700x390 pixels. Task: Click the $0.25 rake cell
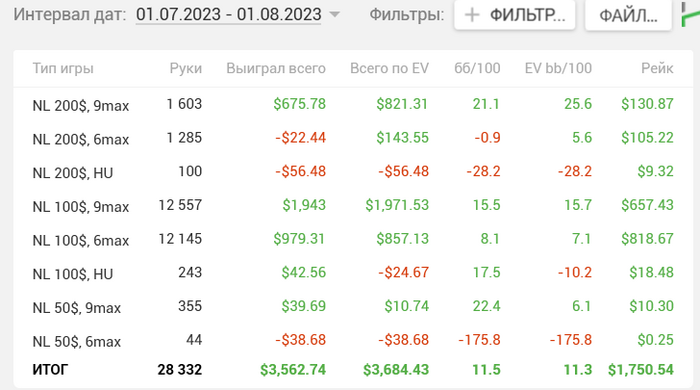(655, 340)
